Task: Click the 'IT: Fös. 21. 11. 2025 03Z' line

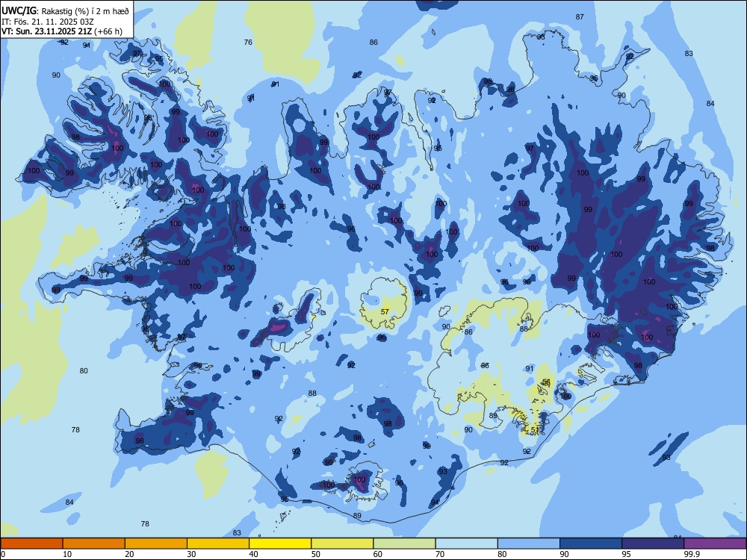Action: pyautogui.click(x=48, y=22)
